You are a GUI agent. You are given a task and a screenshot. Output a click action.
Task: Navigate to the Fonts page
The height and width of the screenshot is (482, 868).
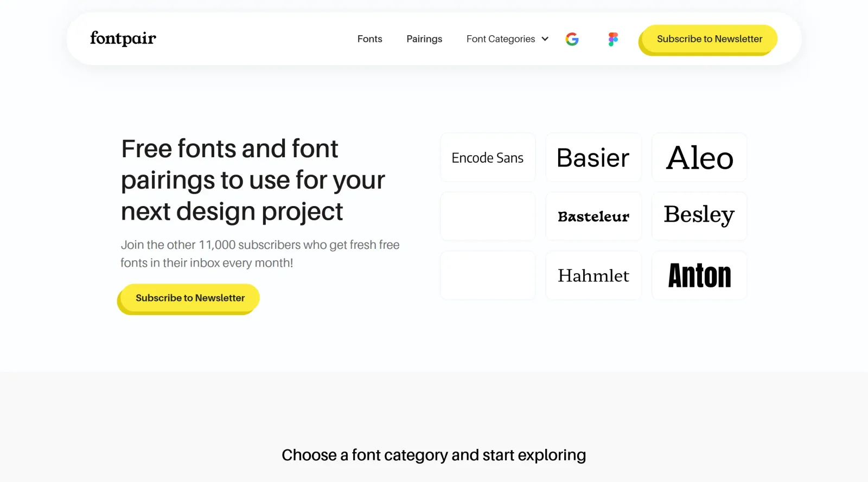click(369, 38)
